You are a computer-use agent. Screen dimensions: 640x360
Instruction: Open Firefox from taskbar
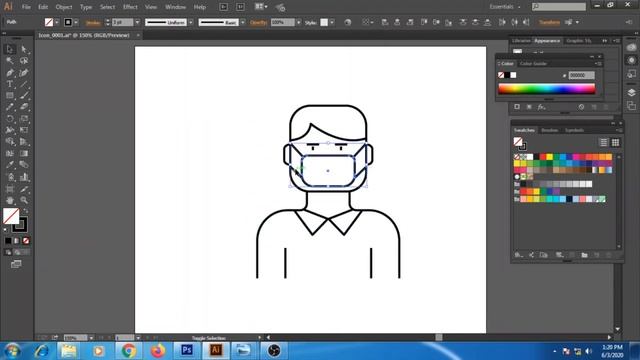tap(158, 351)
